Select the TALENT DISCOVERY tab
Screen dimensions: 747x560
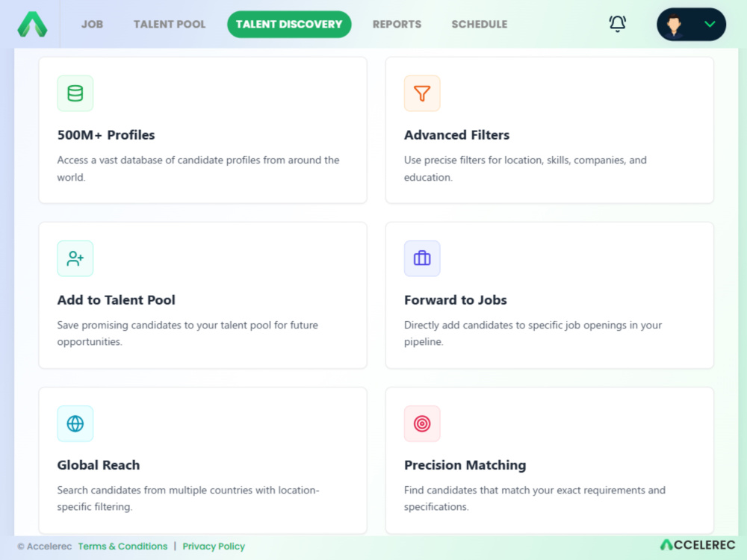click(289, 25)
